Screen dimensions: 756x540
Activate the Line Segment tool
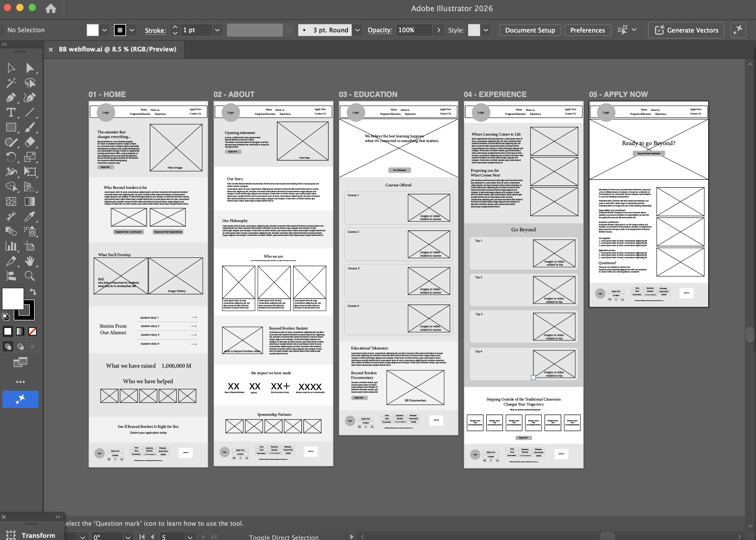coord(30,113)
